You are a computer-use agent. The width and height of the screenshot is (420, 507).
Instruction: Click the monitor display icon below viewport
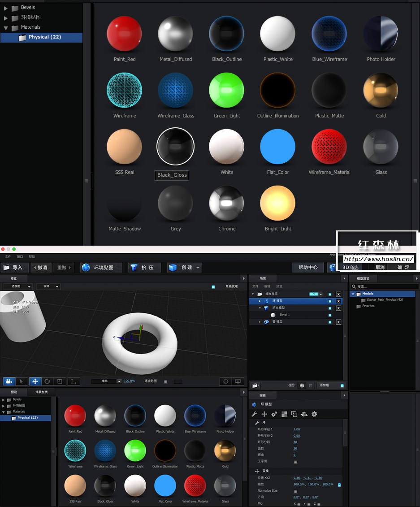tap(238, 381)
